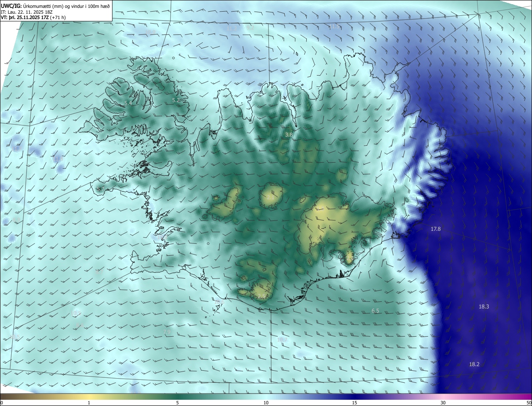The image size is (532, 406).
Task: Click the 10 tick label on the colour scale
Action: [x=266, y=403]
